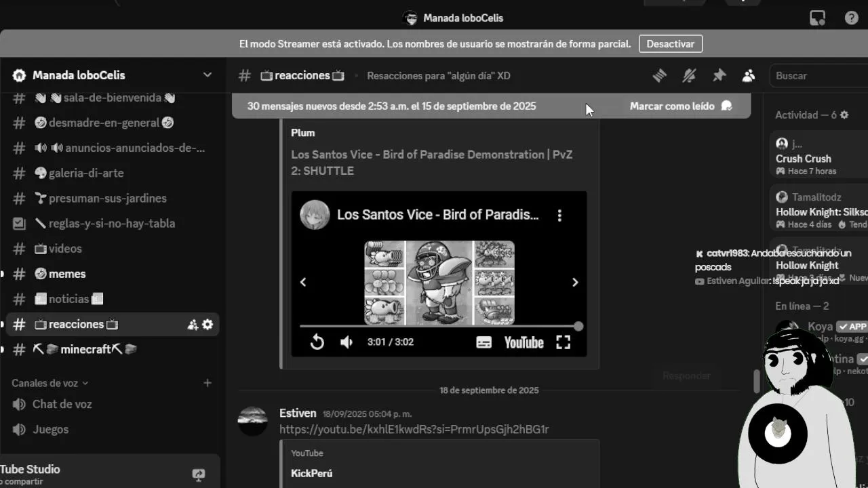
Task: Open the Los Santos Vice embed title link
Action: pos(432,163)
